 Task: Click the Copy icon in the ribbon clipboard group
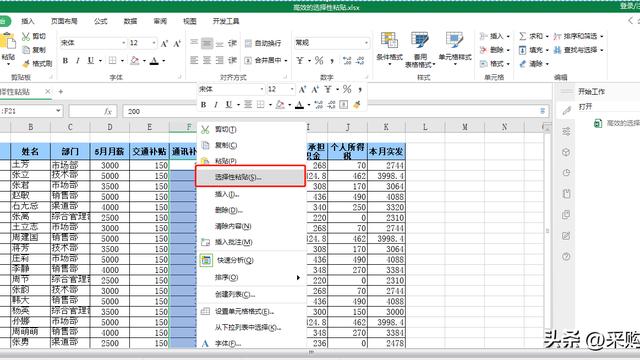click(26, 50)
